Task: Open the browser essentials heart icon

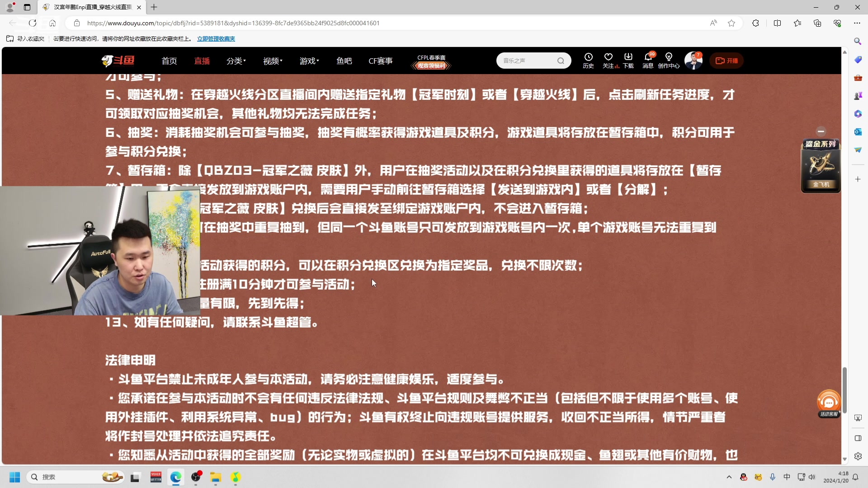Action: (837, 23)
